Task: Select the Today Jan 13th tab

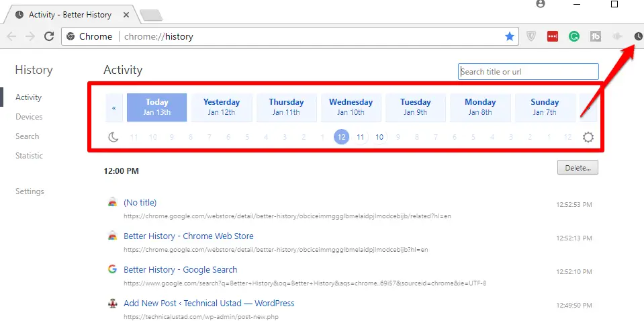Action: (x=157, y=107)
